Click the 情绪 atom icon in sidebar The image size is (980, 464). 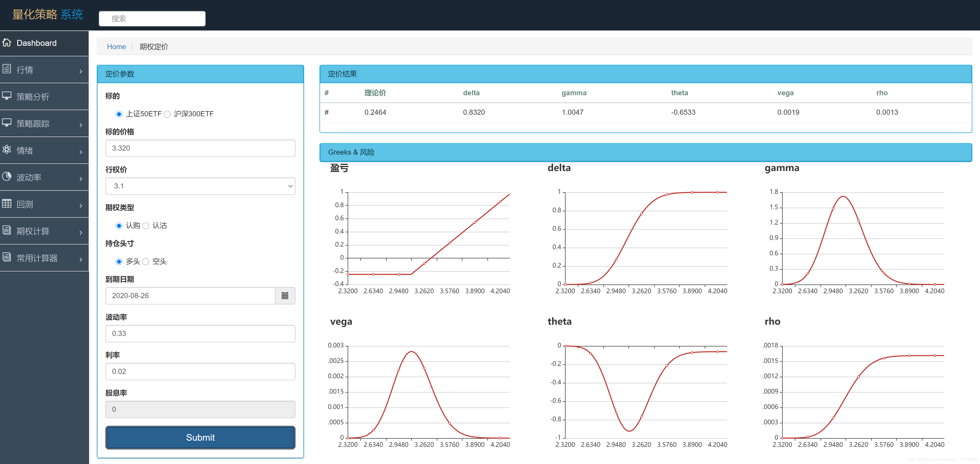pos(7,150)
